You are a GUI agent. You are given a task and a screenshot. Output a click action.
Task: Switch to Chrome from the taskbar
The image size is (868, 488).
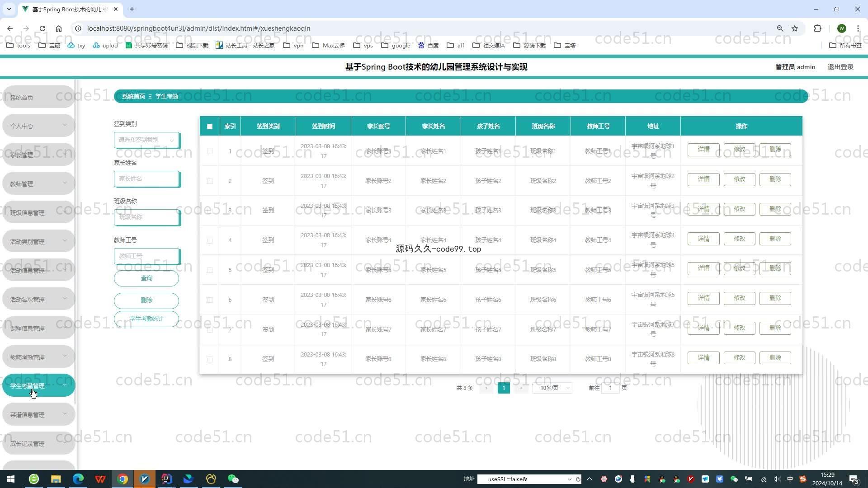[123, 479]
